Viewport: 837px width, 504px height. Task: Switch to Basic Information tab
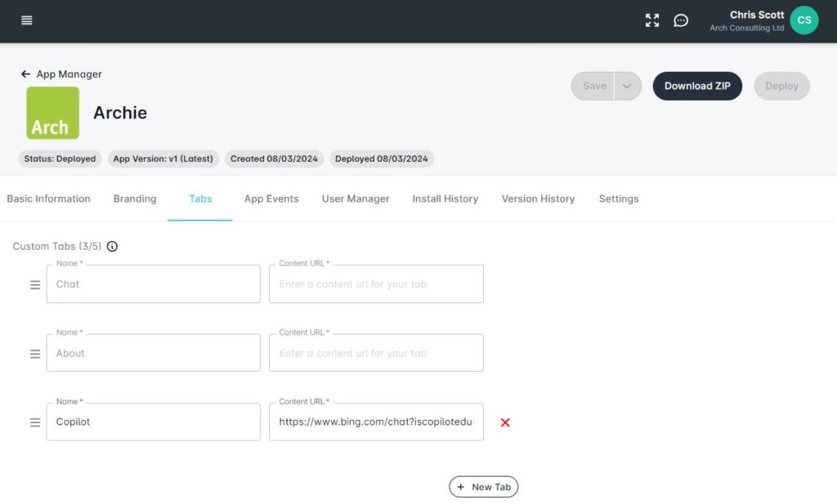click(x=48, y=199)
